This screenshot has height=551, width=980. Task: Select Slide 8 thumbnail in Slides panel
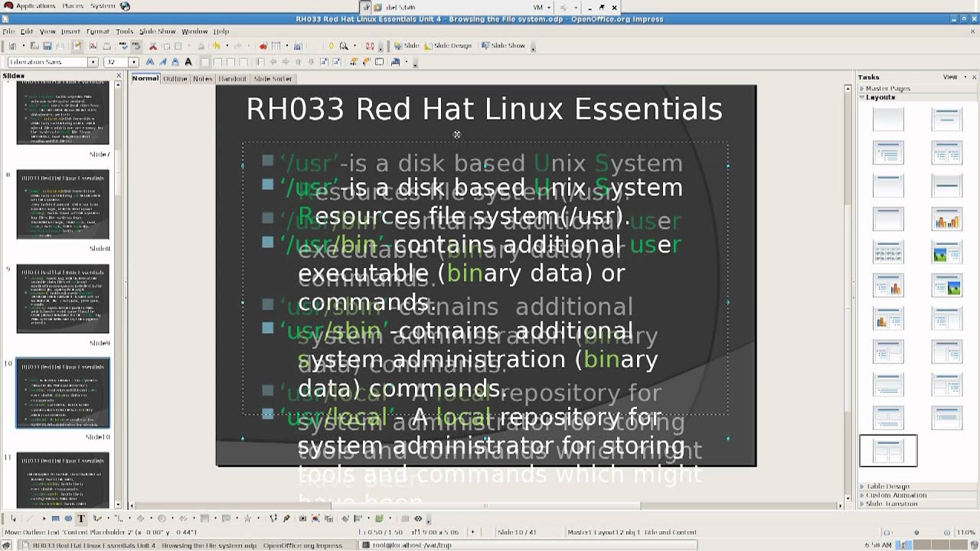pyautogui.click(x=63, y=204)
